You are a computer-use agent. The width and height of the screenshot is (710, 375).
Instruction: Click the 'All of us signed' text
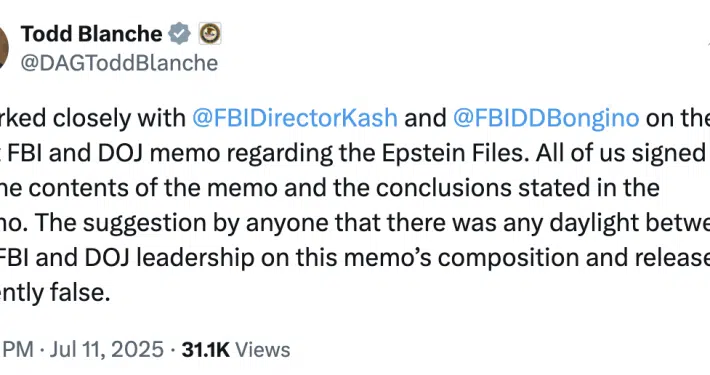point(622,153)
